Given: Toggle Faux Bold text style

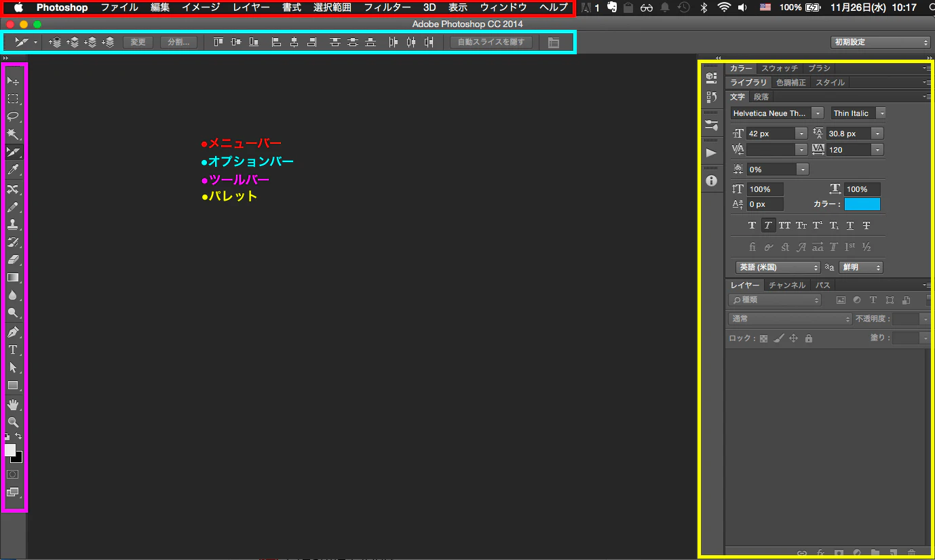Looking at the screenshot, I should (x=752, y=225).
